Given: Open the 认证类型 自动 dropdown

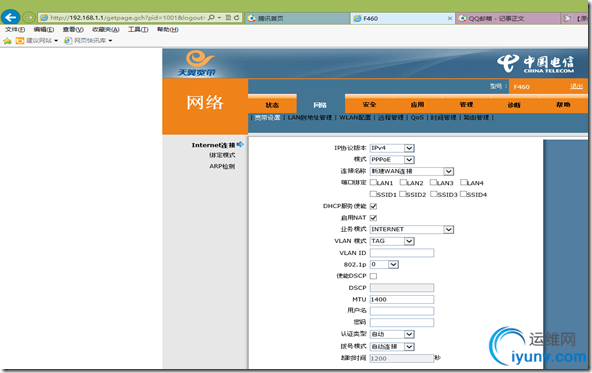Looking at the screenshot, I should [392, 334].
